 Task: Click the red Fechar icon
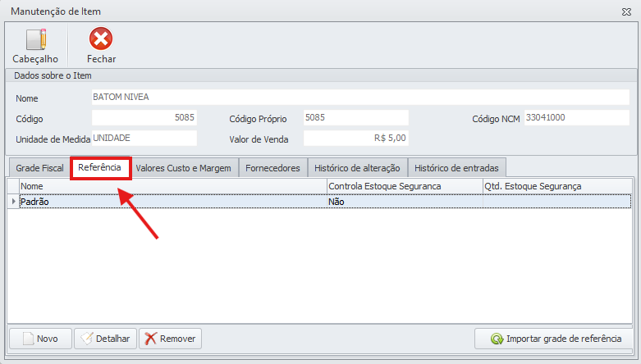[101, 40]
